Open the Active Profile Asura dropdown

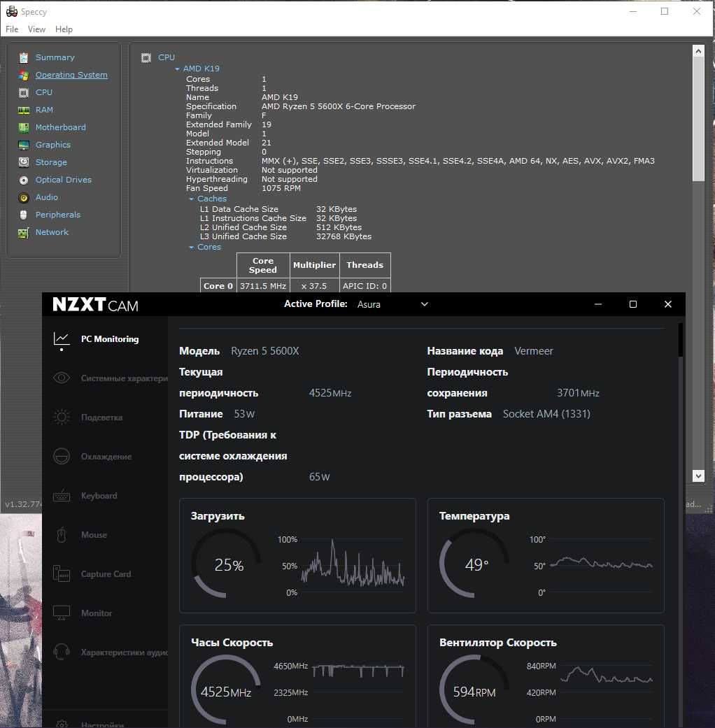click(x=393, y=304)
